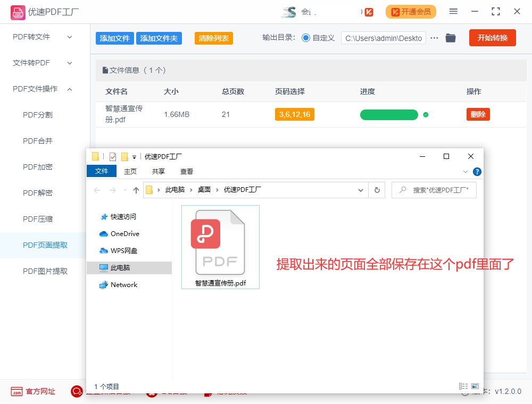Select 快速访问 in the Explorer navigation pane
The height and width of the screenshot is (404, 532).
click(x=118, y=216)
